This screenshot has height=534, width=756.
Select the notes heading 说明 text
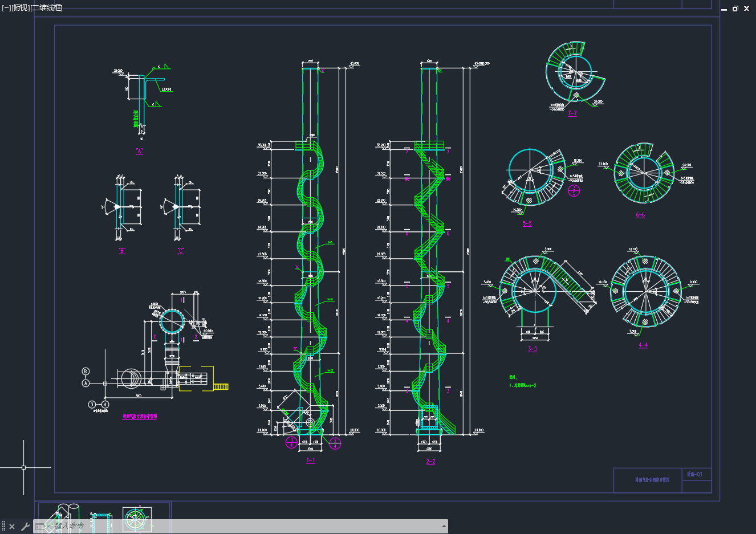coord(513,377)
